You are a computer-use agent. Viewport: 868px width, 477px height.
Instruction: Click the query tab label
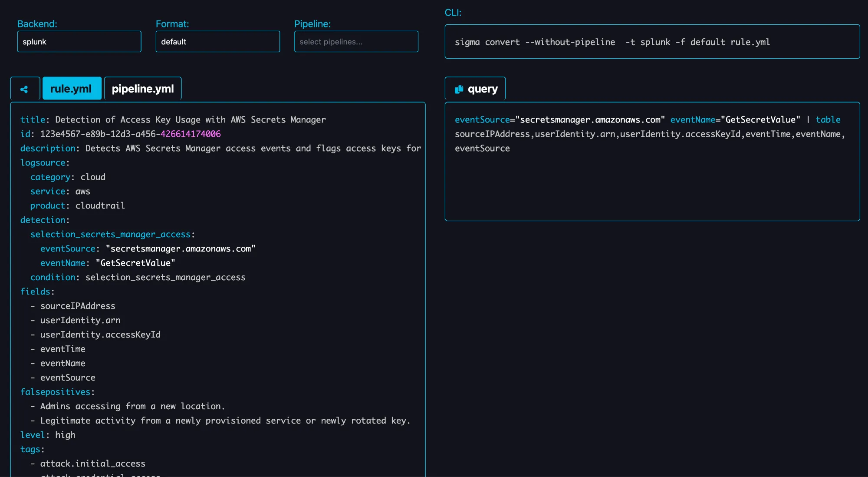click(483, 89)
